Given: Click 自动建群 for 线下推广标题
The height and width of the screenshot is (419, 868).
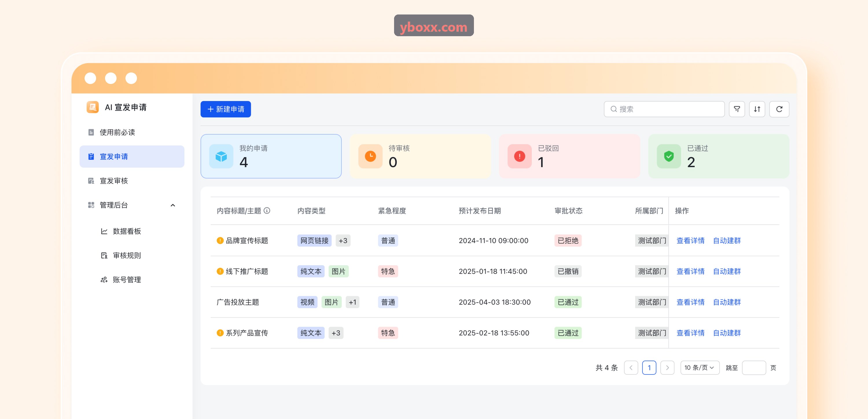Looking at the screenshot, I should tap(727, 271).
